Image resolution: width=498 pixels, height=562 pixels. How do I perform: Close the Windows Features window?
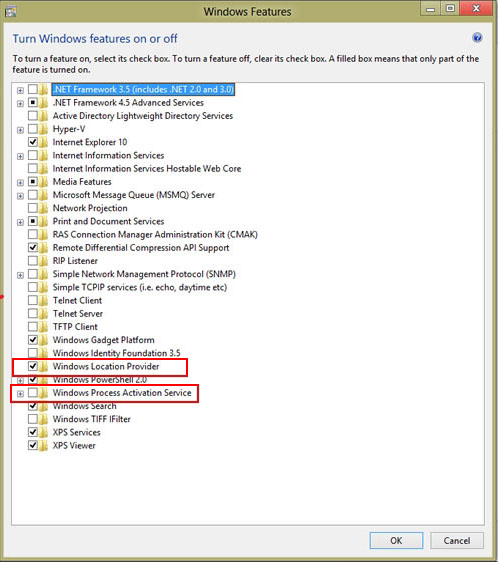pyautogui.click(x=476, y=9)
